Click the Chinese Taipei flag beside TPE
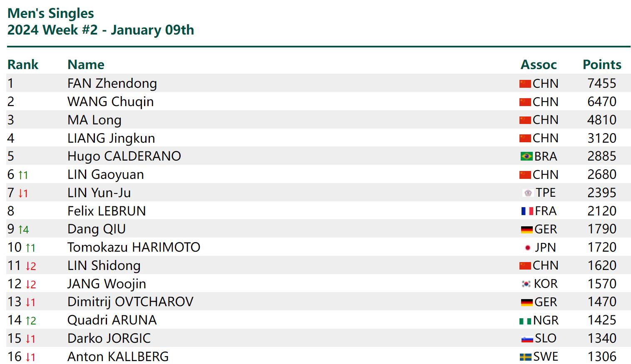 pyautogui.click(x=528, y=193)
